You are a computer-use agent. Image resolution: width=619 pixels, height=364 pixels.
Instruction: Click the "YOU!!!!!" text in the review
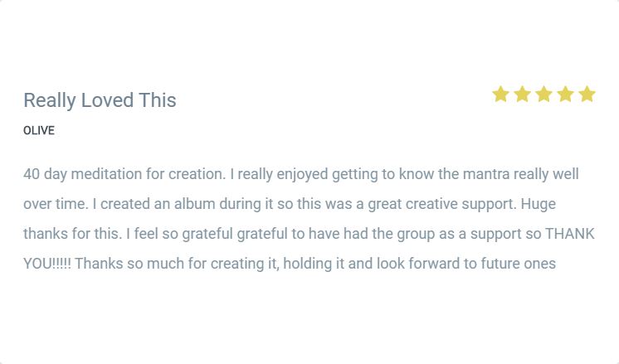(x=46, y=264)
